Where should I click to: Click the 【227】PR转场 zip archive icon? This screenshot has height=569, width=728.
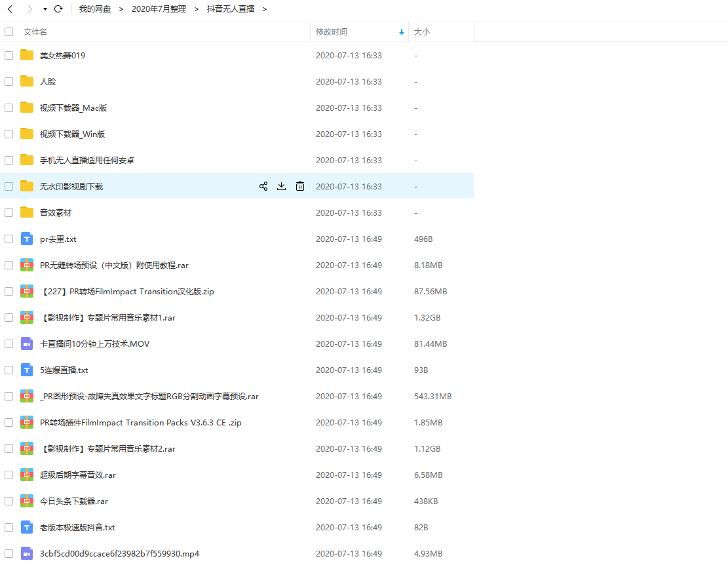coord(27,291)
